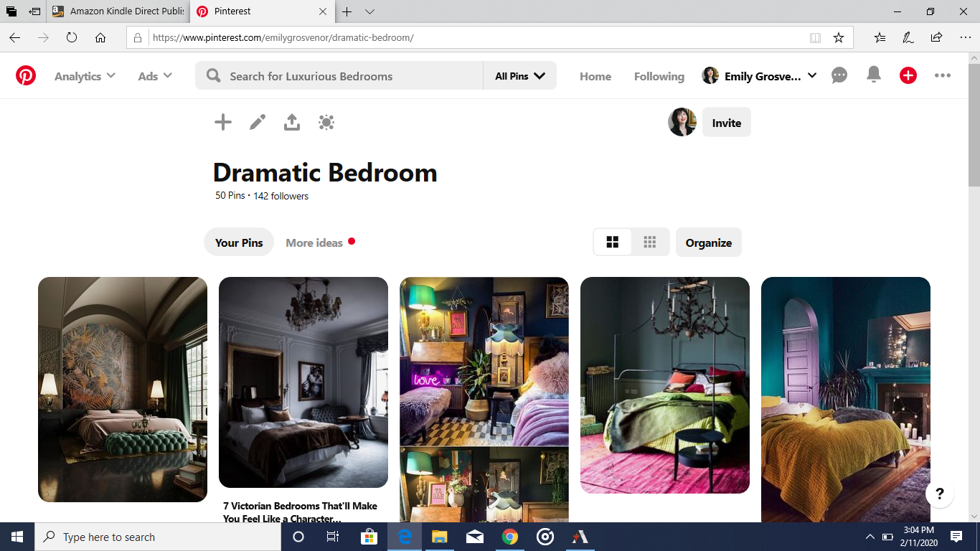Viewport: 980px width, 551px height.
Task: Expand the Analytics dropdown
Action: point(85,76)
